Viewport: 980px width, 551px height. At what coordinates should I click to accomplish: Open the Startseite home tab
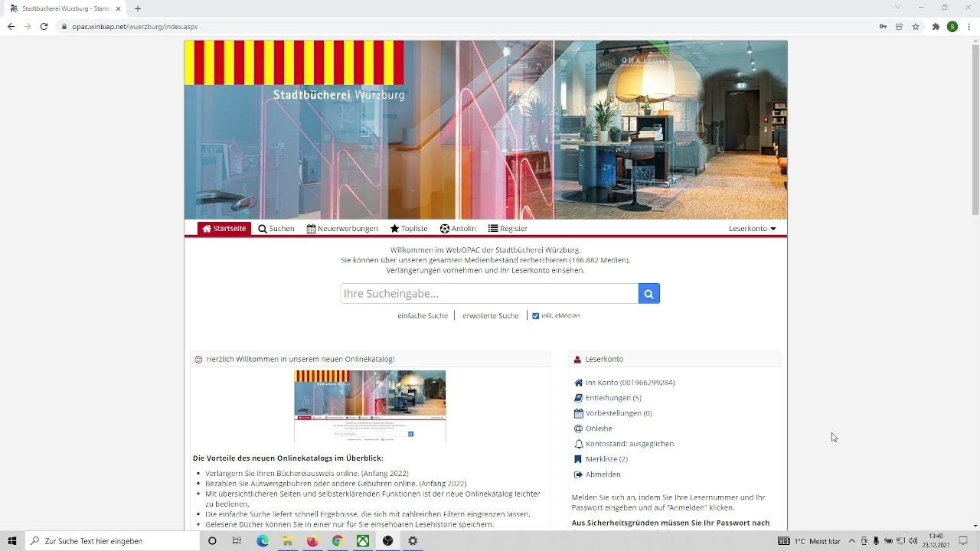(224, 229)
